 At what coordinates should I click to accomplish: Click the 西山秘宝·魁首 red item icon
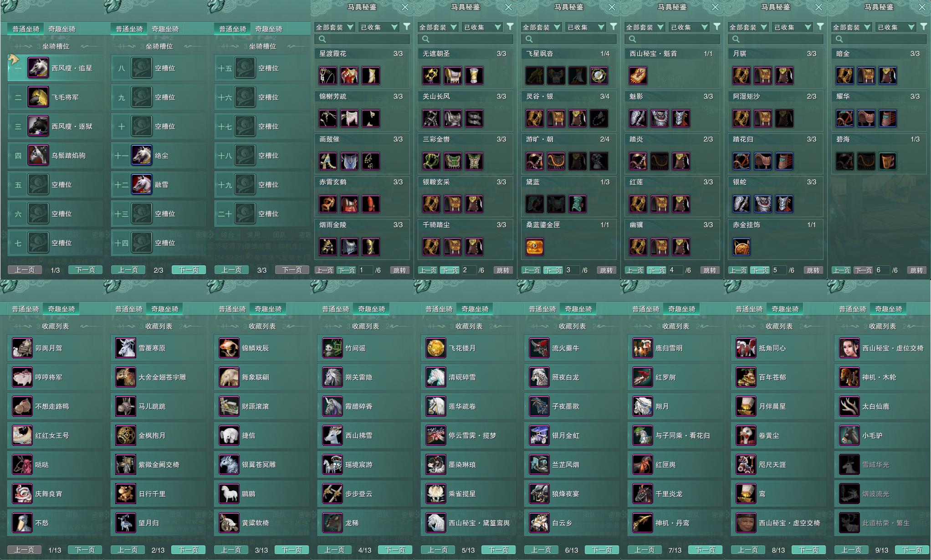pos(638,76)
